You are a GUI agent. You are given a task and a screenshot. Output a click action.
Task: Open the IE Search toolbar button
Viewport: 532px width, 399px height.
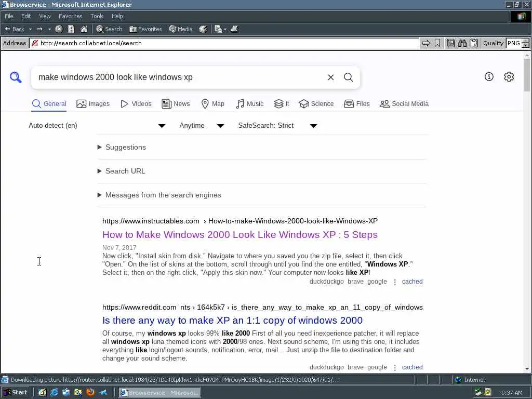point(109,29)
